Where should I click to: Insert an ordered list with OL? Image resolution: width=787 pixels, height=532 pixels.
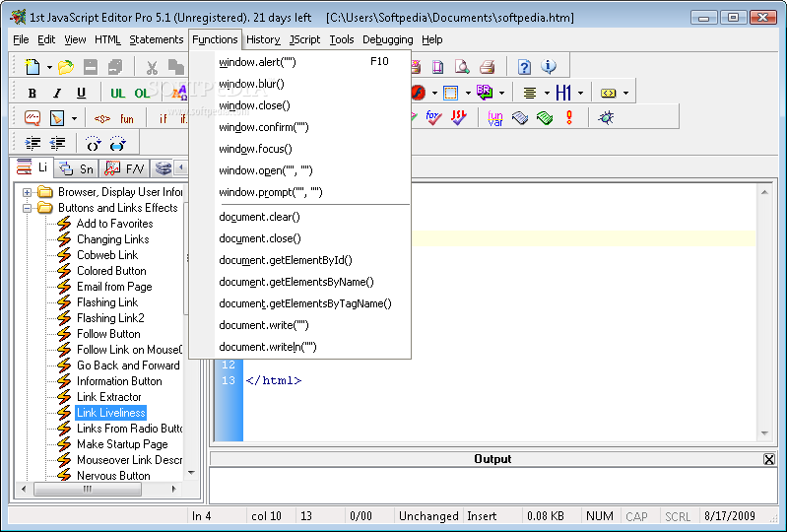[x=142, y=93]
